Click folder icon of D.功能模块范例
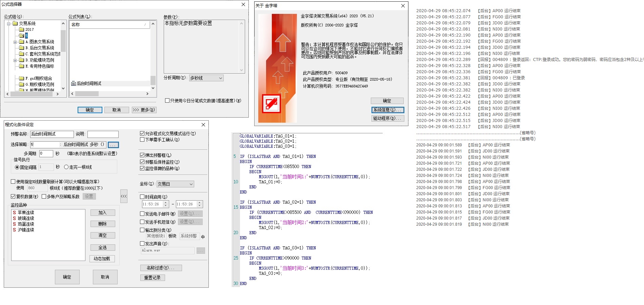The width and height of the screenshot is (644, 305). tap(21, 60)
